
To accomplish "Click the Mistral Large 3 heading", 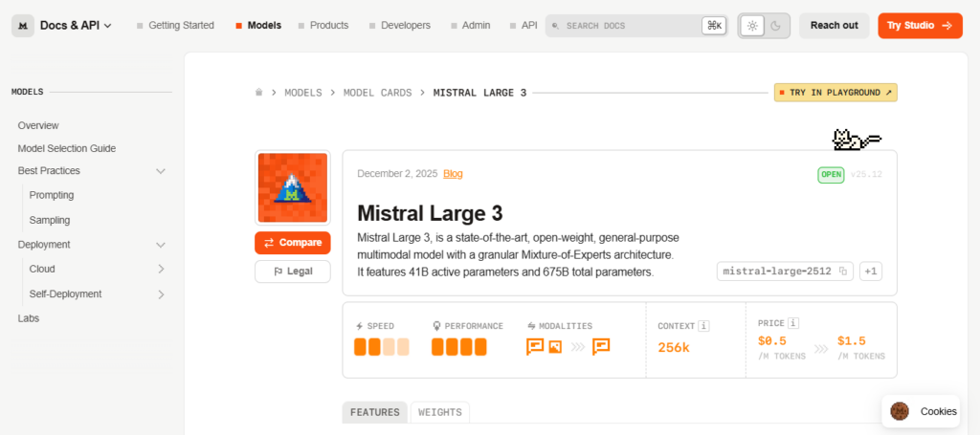I will tap(430, 213).
